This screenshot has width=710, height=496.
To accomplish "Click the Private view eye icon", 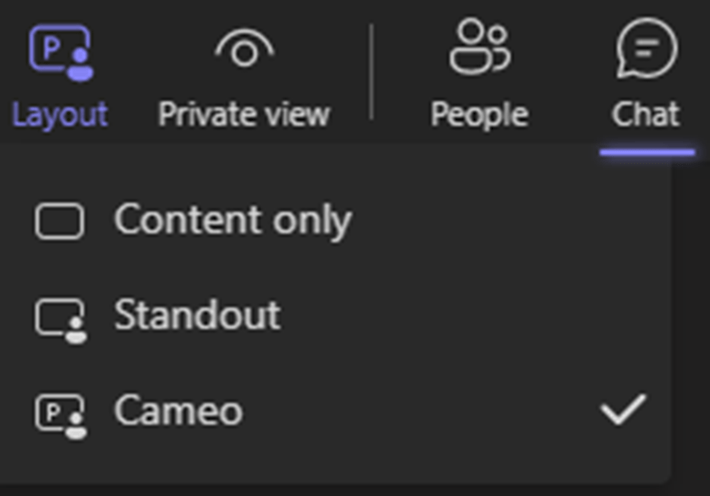I will click(x=244, y=50).
